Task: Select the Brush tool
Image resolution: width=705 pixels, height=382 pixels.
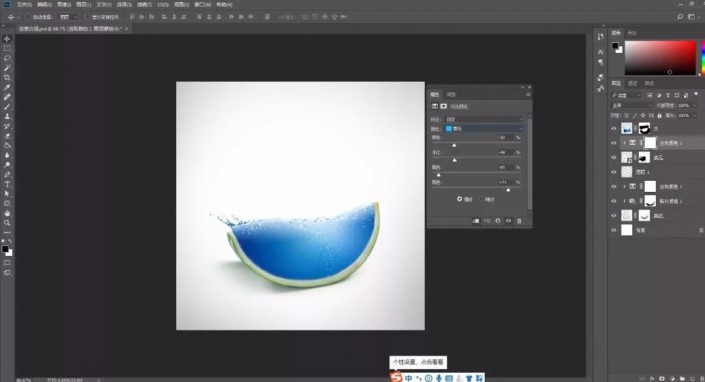Action: click(x=7, y=107)
